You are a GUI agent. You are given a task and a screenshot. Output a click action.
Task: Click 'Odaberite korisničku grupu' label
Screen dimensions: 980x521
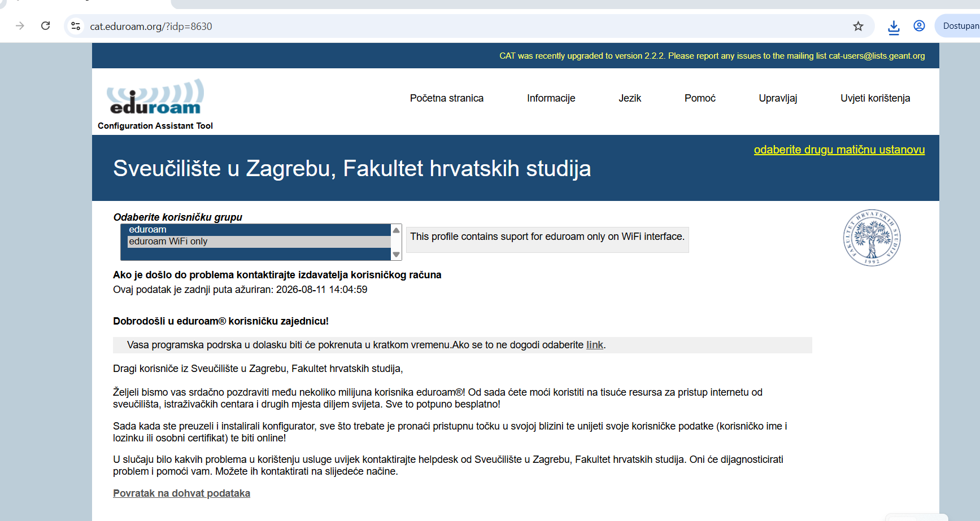click(177, 217)
